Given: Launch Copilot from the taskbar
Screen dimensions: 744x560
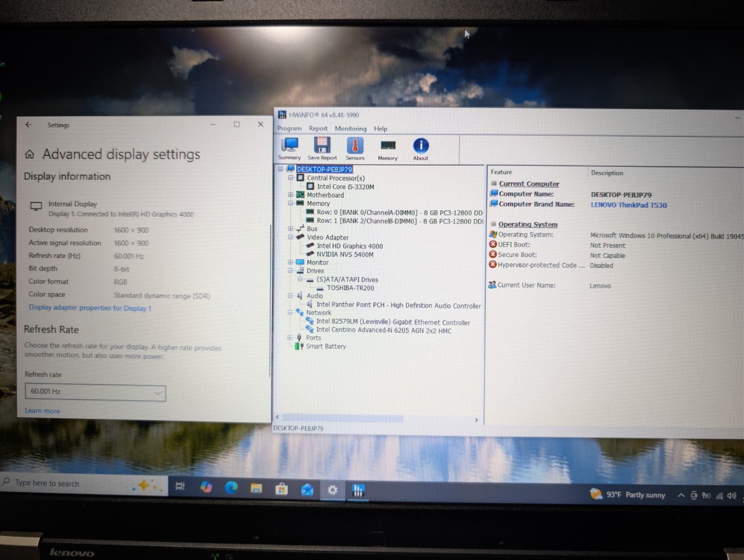Looking at the screenshot, I should [206, 487].
